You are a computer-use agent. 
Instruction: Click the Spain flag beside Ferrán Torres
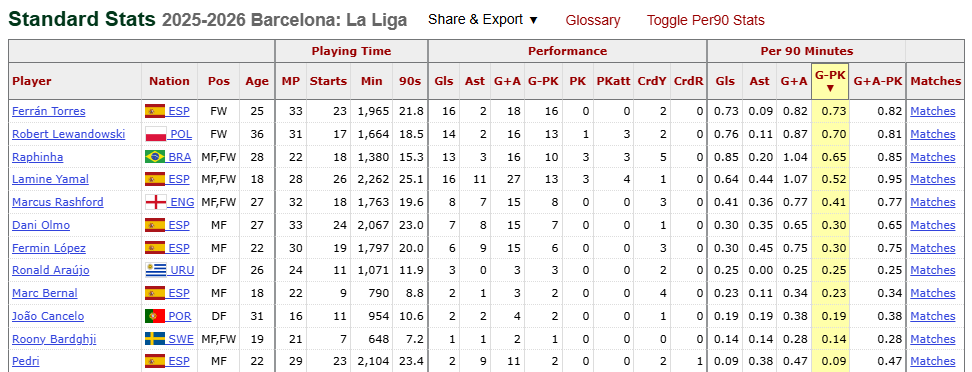coord(155,111)
